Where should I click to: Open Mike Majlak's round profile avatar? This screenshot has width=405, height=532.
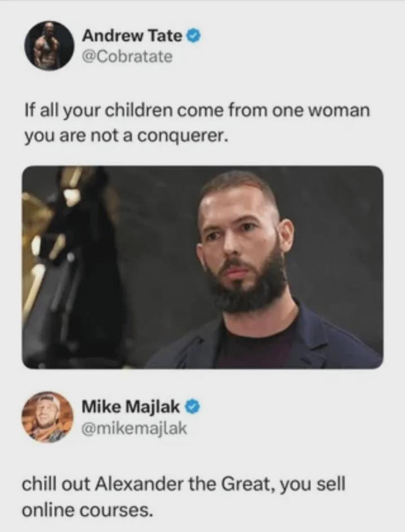[47, 417]
